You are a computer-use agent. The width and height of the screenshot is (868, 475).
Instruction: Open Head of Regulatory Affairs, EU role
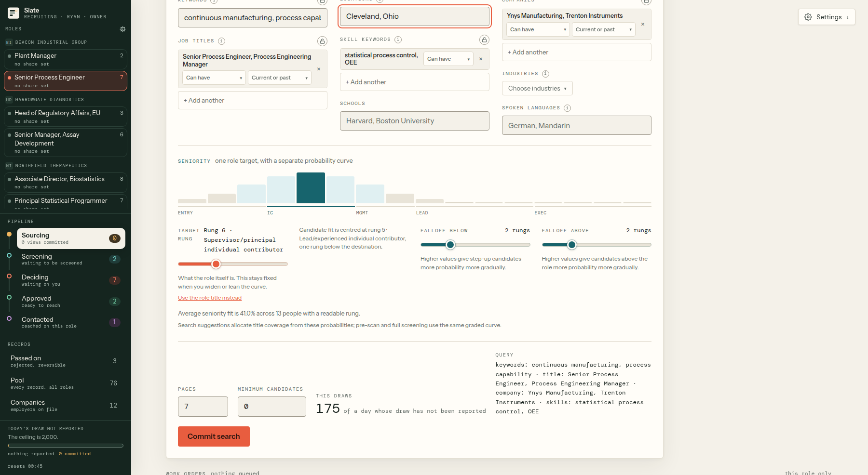[x=66, y=117]
